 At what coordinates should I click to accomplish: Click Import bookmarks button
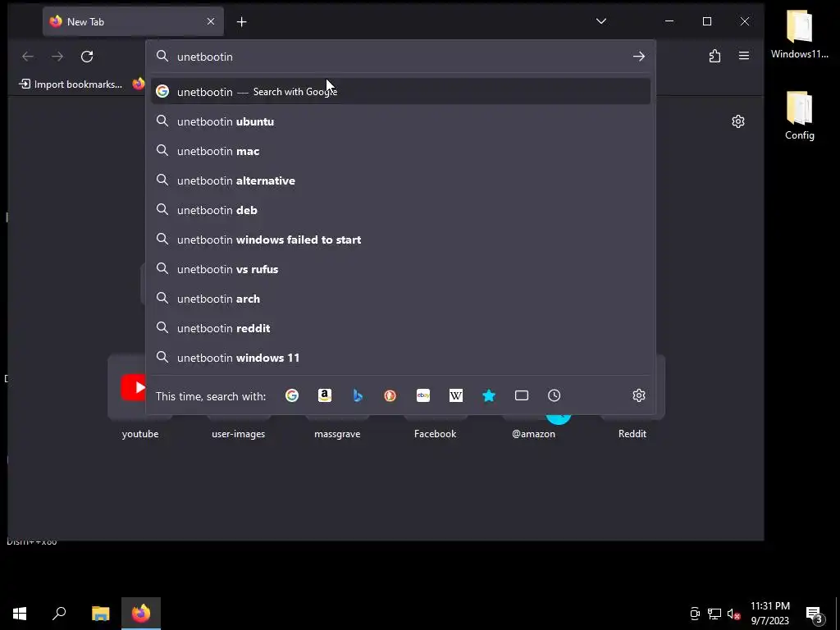71,84
